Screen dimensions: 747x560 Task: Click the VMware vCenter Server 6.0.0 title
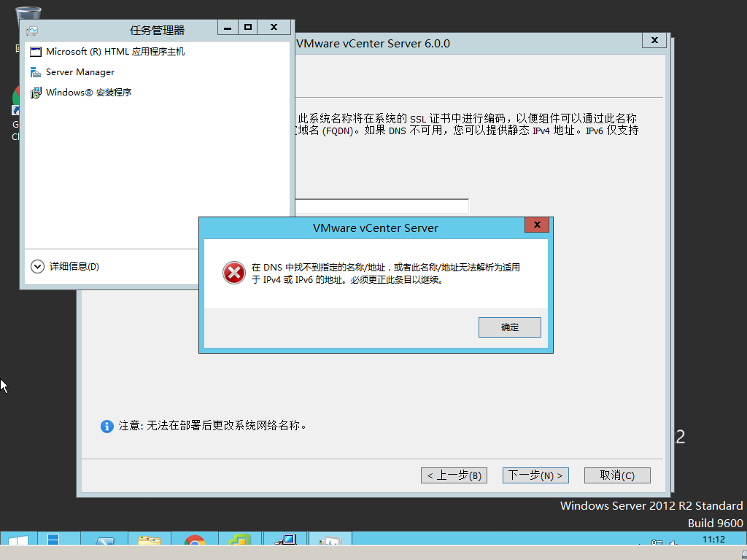[373, 43]
